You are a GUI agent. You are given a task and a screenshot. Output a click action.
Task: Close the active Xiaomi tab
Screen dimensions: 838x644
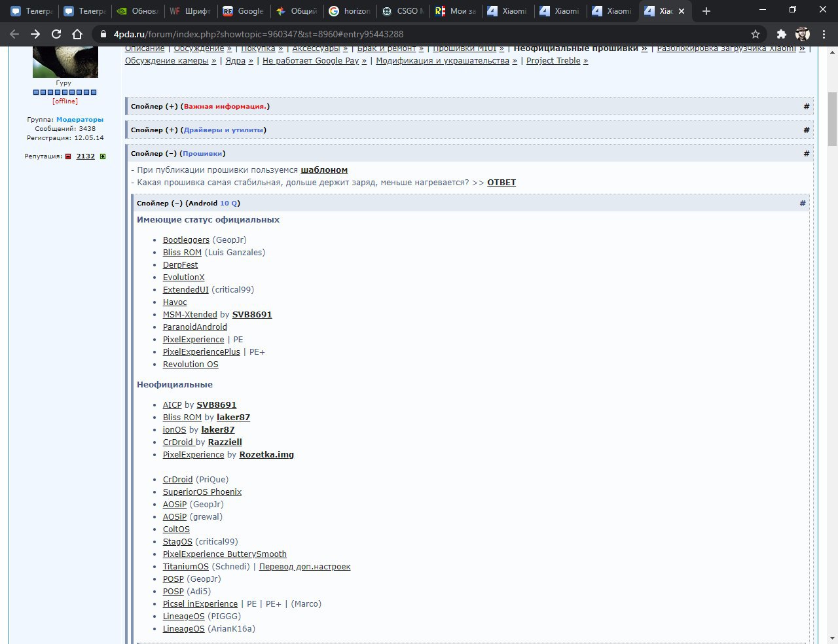click(682, 11)
